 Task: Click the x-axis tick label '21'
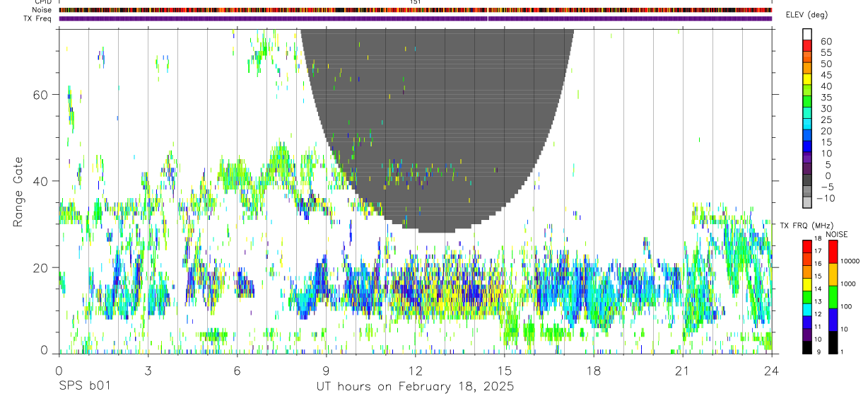[682, 371]
